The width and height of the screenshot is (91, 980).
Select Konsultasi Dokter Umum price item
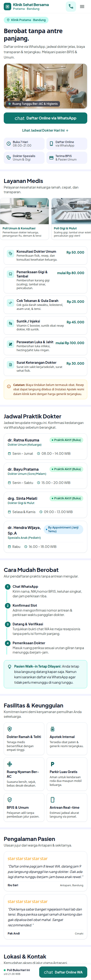click(45, 256)
